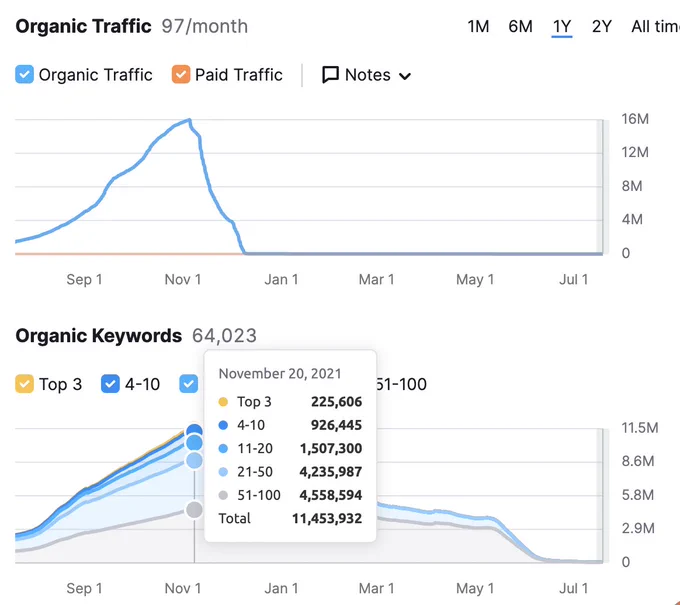Click the tooltip 4-10 value 926,445

(x=337, y=425)
